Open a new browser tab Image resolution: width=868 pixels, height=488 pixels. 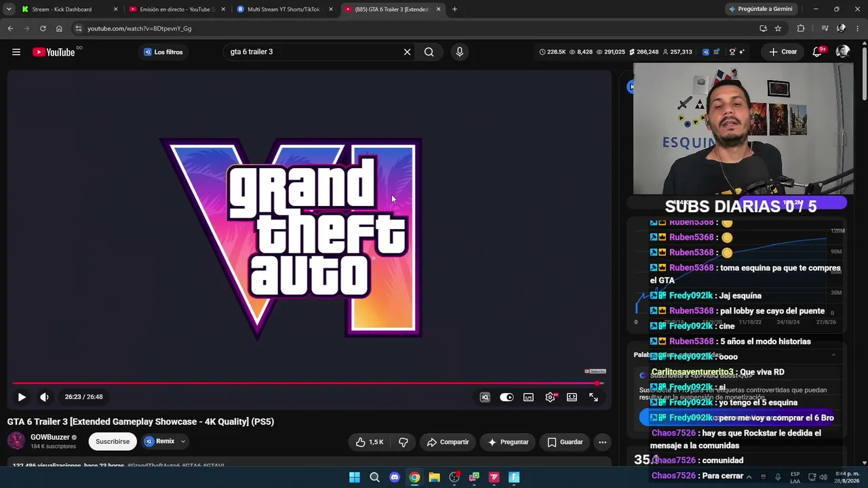coord(454,9)
